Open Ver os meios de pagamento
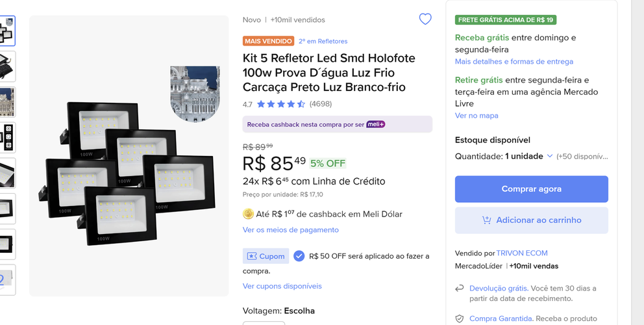This screenshot has height=325, width=644. [291, 229]
